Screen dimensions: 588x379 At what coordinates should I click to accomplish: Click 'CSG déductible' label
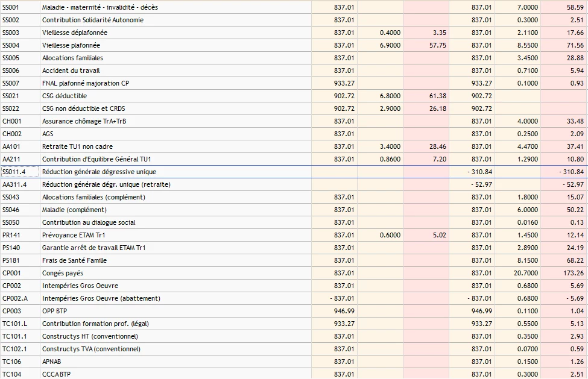point(64,96)
